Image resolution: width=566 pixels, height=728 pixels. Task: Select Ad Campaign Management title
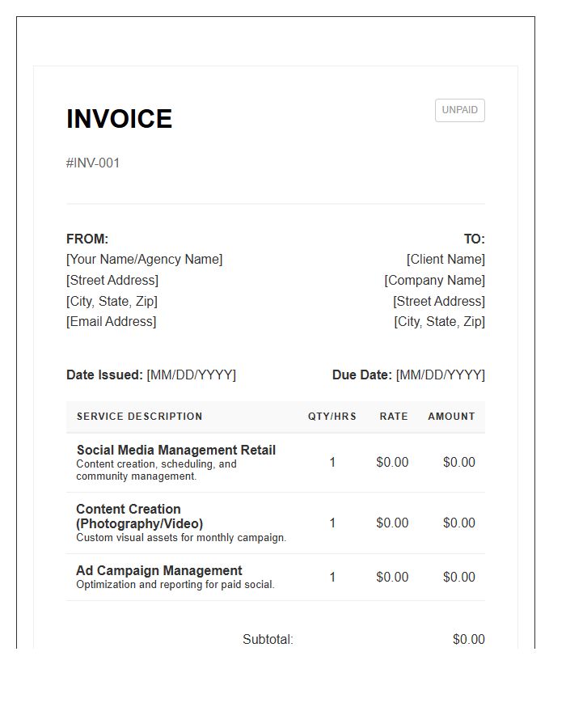(159, 570)
